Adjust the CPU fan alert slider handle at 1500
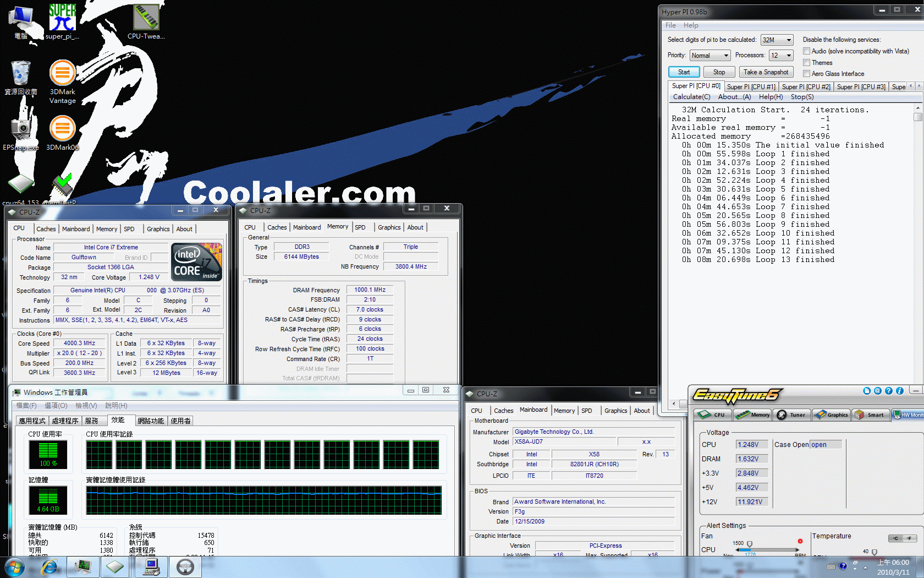This screenshot has height=578, width=924. (x=749, y=544)
